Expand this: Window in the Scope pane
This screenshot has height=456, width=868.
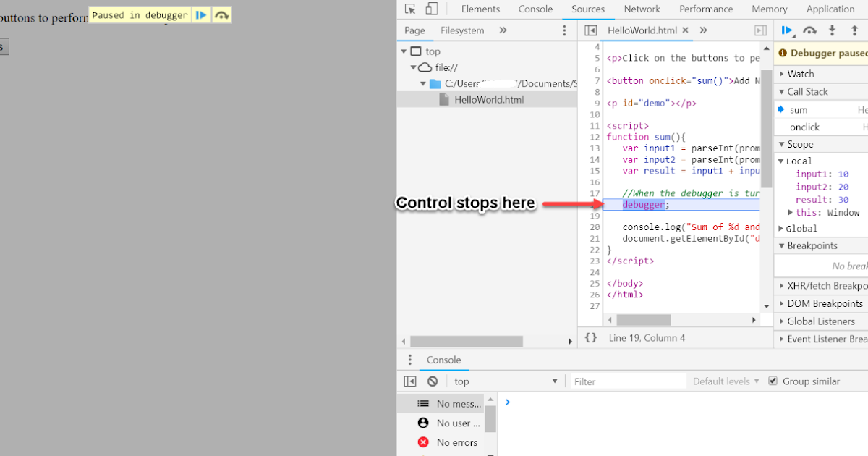coord(791,212)
